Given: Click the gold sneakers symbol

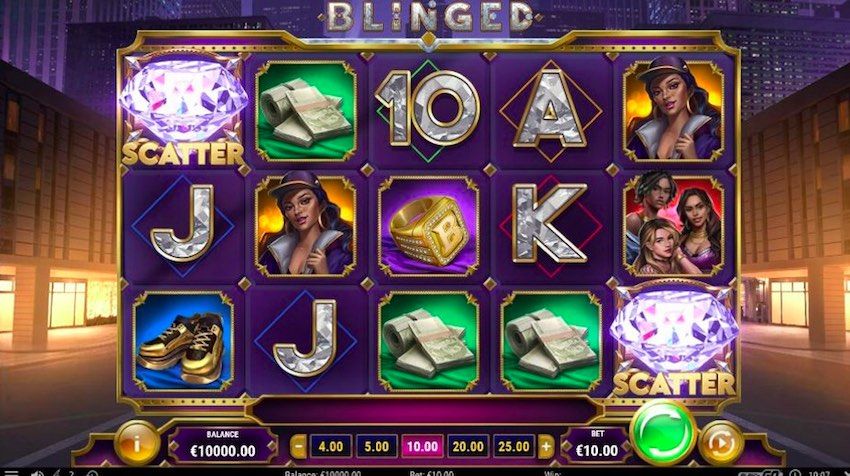Looking at the screenshot, I should tap(183, 342).
